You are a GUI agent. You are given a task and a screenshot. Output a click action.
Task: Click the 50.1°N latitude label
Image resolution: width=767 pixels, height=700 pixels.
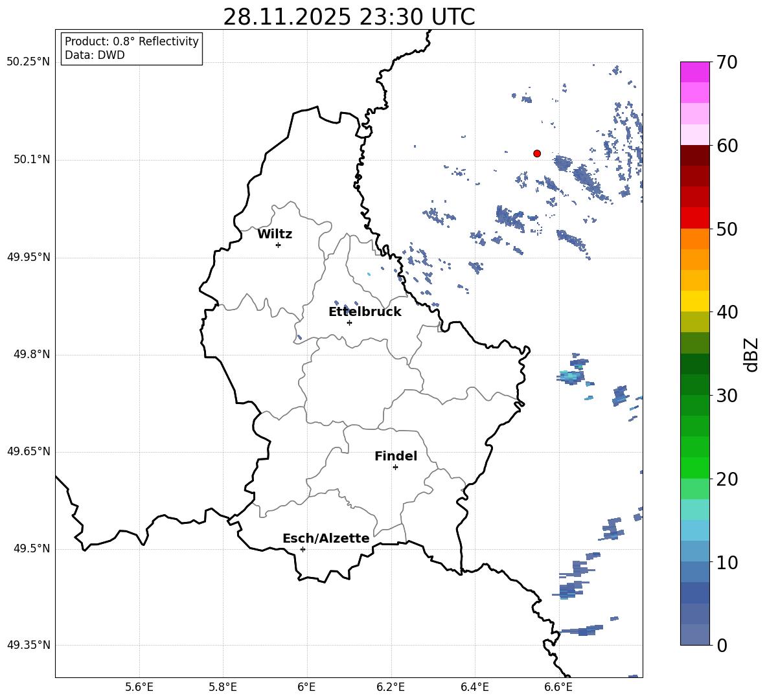click(32, 159)
